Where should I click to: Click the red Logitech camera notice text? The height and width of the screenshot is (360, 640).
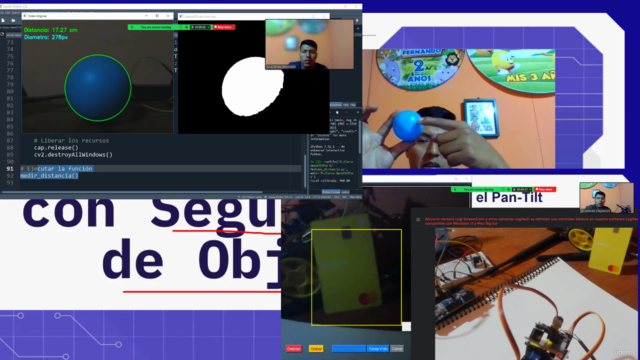531,221
